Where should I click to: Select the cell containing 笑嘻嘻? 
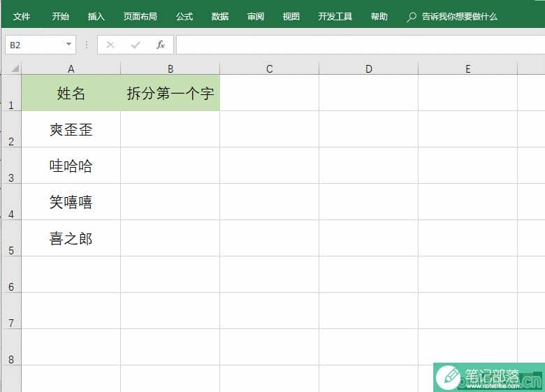click(x=71, y=202)
